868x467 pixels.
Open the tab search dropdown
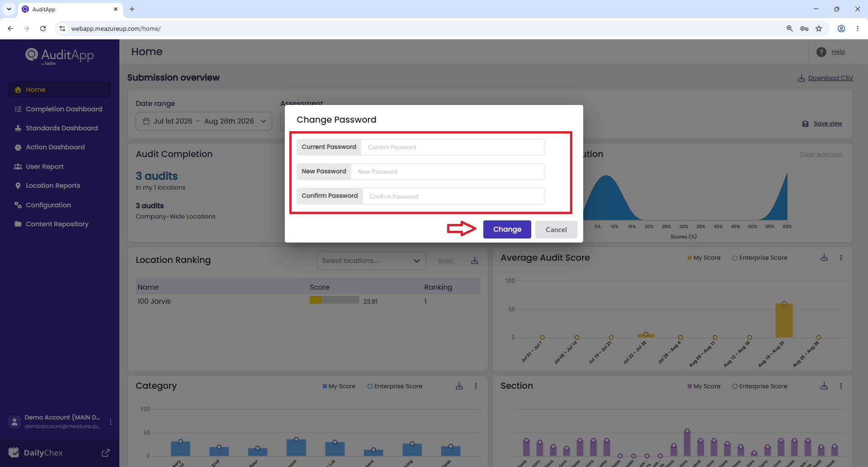coord(9,9)
